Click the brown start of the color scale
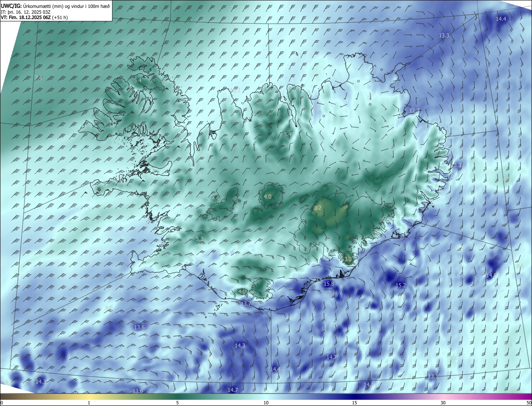 point(8,397)
